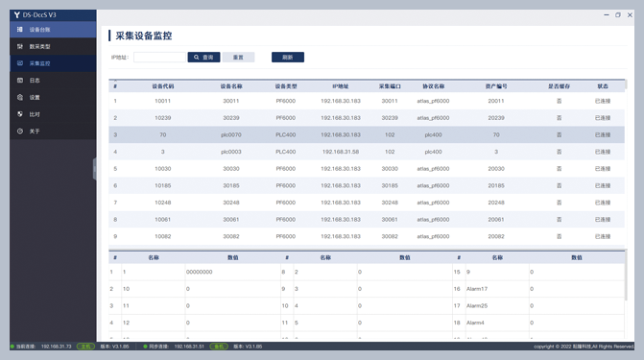This screenshot has height=360, width=644.
Task: Click the 主机 status badge
Action: pos(85,347)
